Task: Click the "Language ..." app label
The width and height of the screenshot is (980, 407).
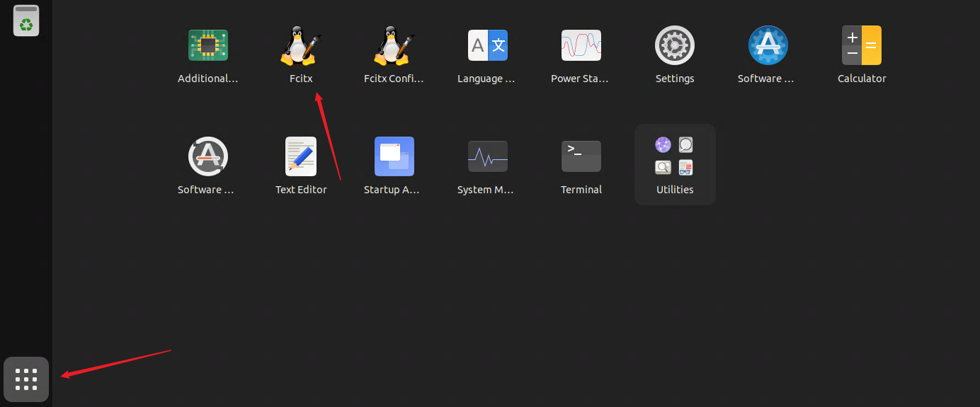Action: click(x=486, y=79)
